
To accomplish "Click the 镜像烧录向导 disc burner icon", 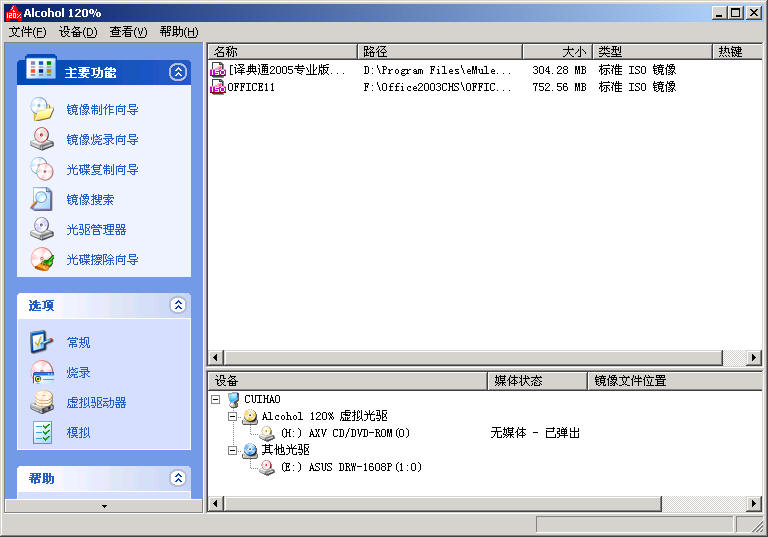I will coord(42,139).
